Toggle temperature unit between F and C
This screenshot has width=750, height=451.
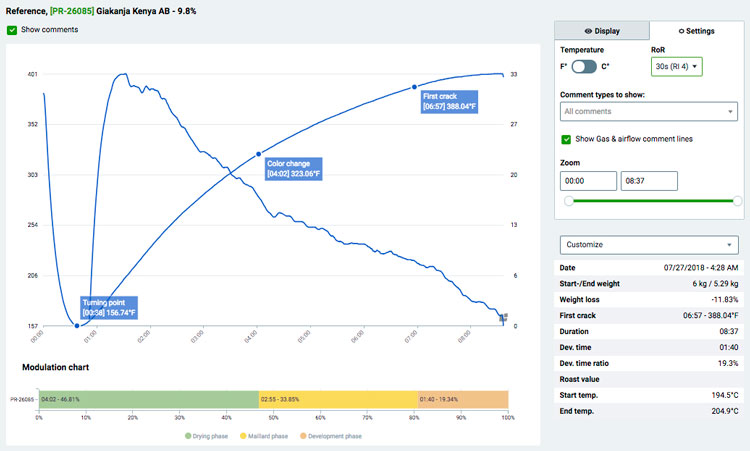click(x=584, y=66)
